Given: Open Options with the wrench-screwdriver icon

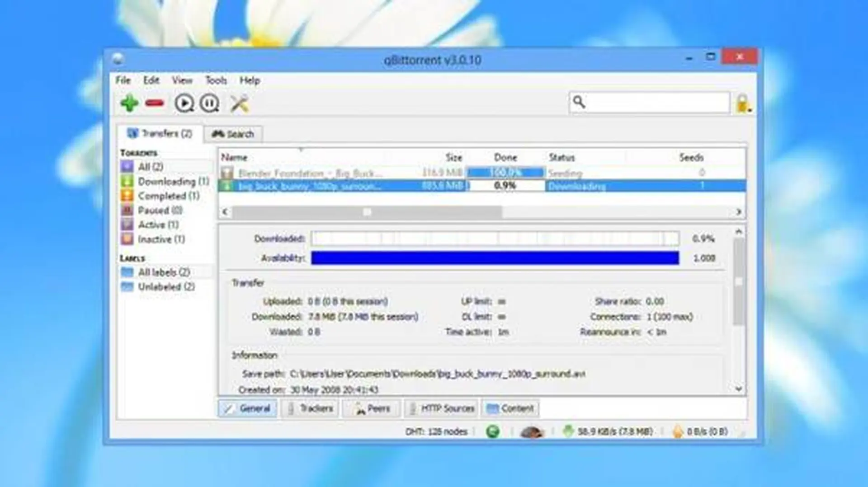Looking at the screenshot, I should click(x=240, y=103).
